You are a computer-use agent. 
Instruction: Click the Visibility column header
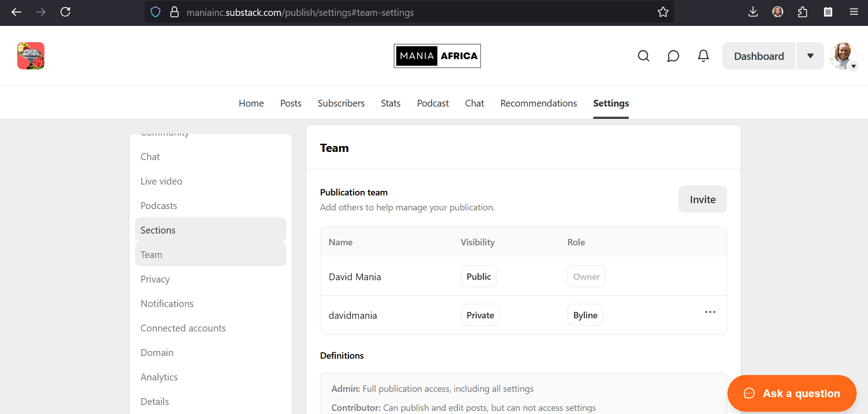pos(477,242)
